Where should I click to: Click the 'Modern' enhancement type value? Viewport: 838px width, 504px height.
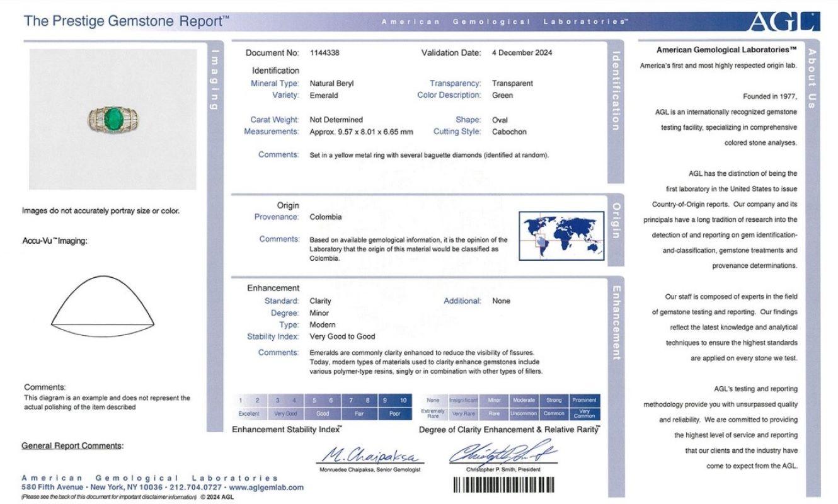click(x=321, y=324)
